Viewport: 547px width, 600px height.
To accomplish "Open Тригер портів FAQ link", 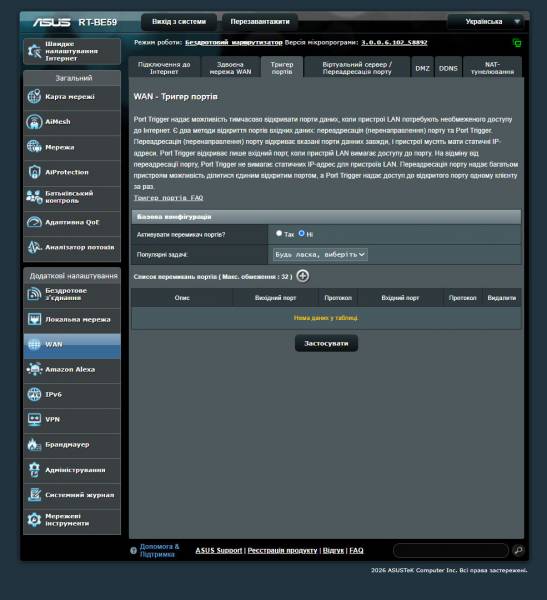I will pos(168,198).
